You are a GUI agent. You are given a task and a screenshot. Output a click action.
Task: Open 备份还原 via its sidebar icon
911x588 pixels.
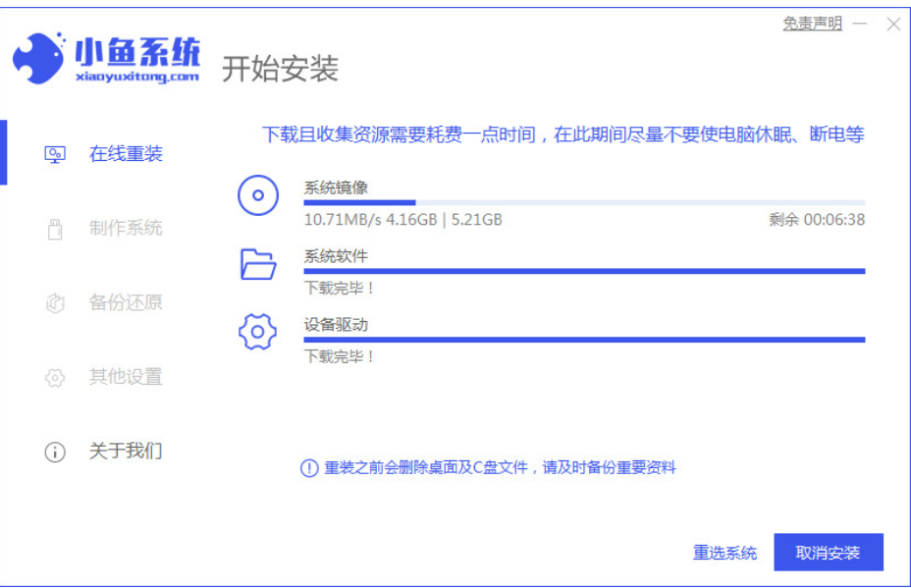54,303
